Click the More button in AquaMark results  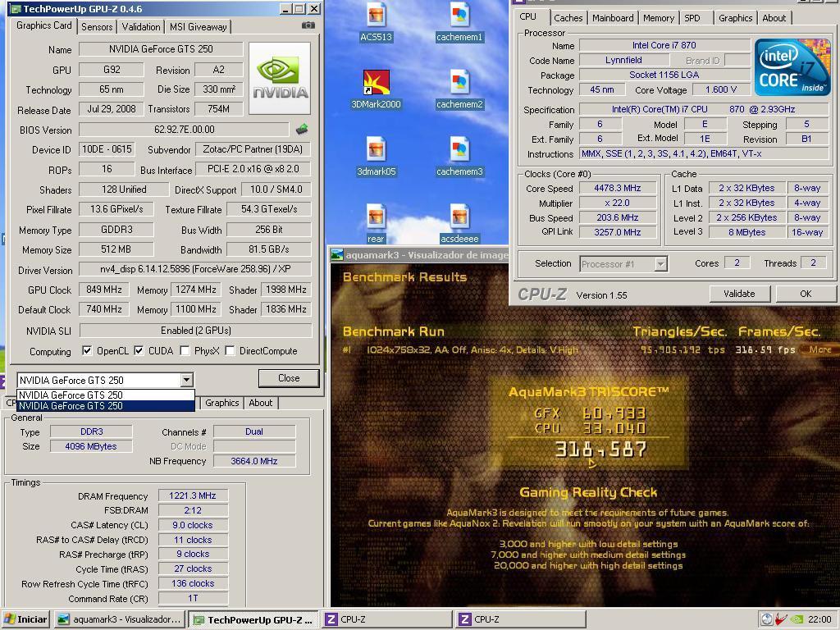pos(820,349)
